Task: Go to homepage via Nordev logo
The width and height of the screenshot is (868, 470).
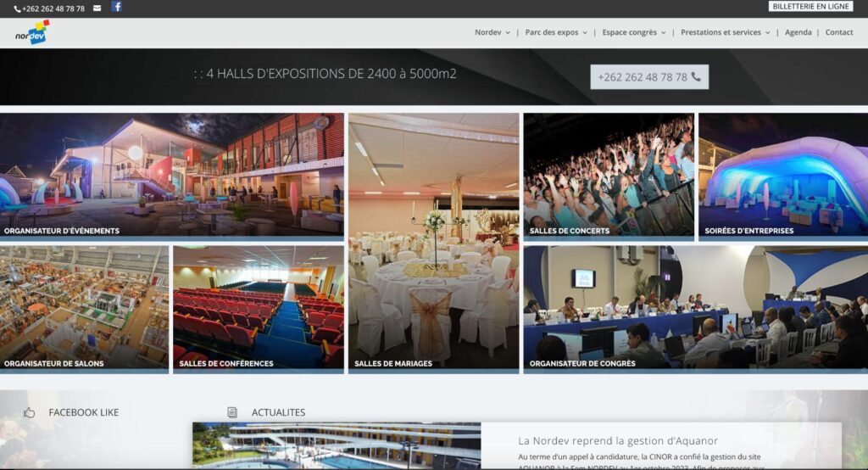Action: [32, 33]
